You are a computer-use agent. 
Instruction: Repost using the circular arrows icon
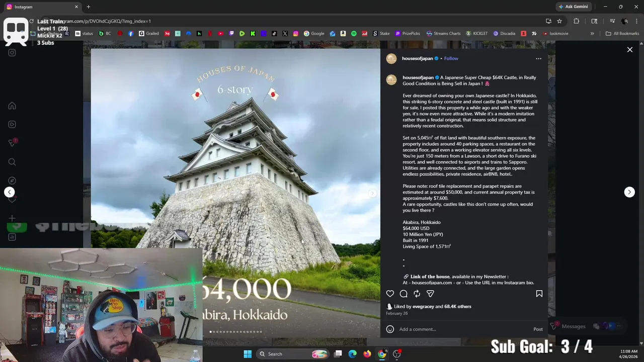(417, 294)
